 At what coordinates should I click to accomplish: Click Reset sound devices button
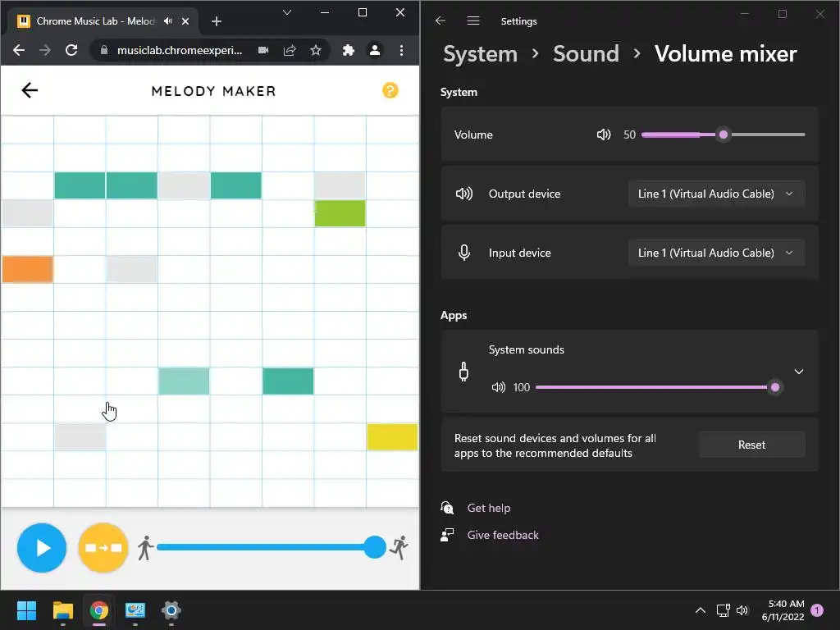(x=751, y=445)
